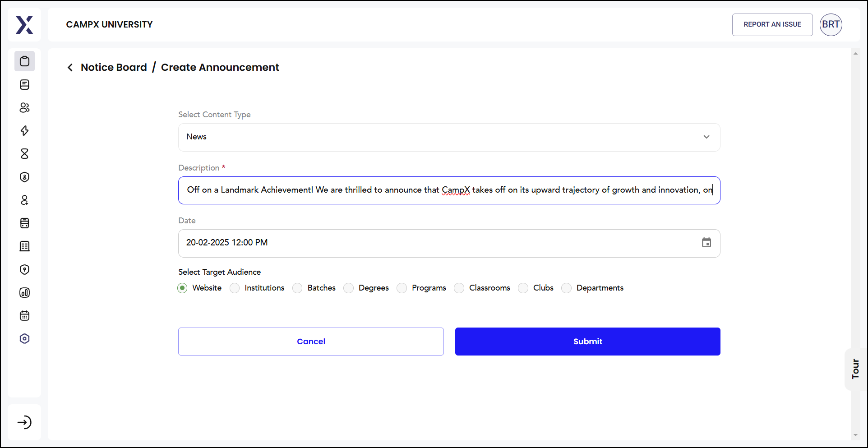Screen dimensions: 868x448
Task: Select the Departments radio button
Action: pos(566,288)
